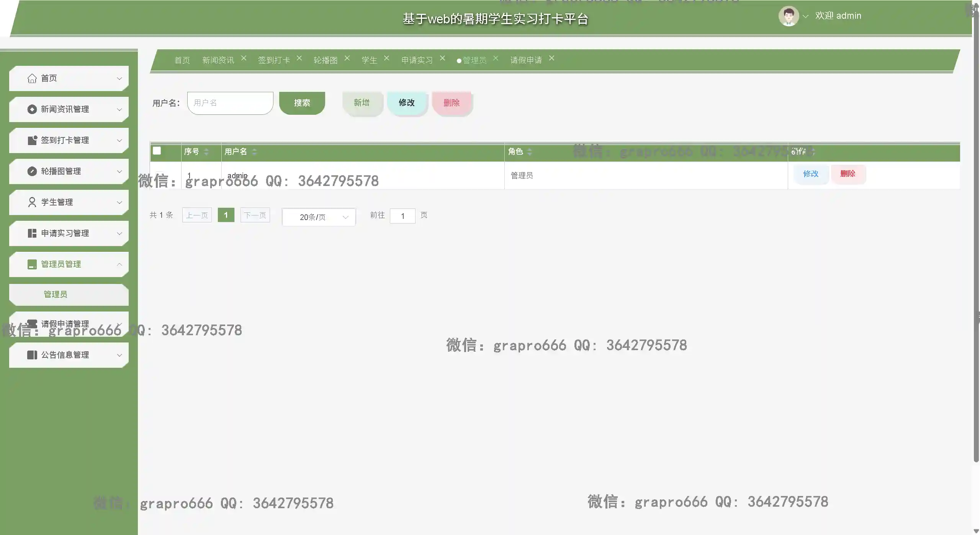Click the 首页 home icon in the sidebar
Screen dimensions: 980x535
(32, 78)
